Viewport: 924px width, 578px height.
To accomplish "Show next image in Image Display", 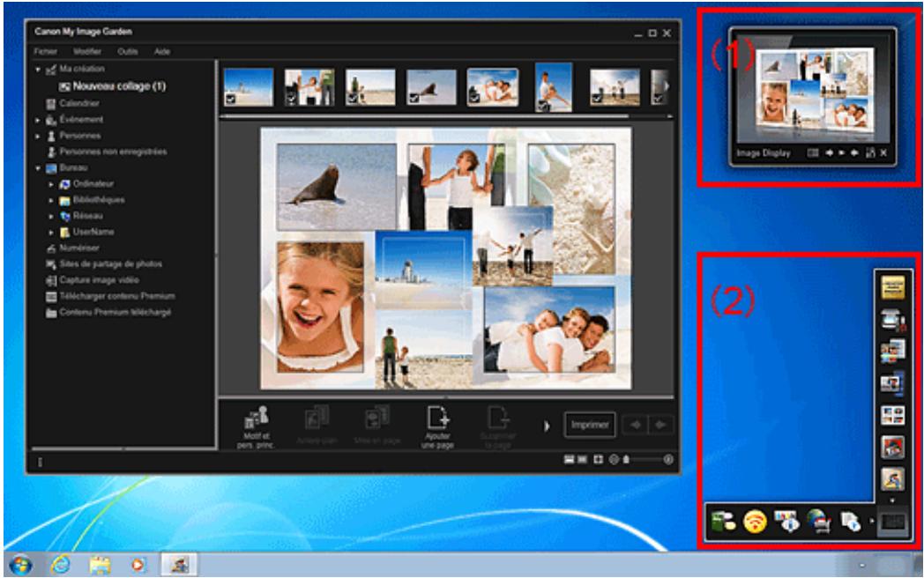I will (x=853, y=152).
